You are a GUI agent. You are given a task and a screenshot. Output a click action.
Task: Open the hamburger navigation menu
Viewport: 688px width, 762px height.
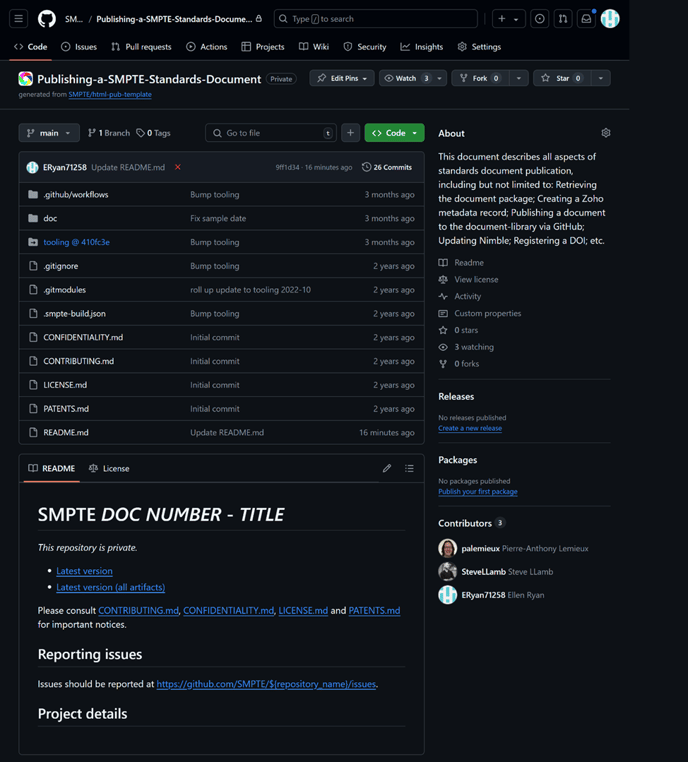(18, 19)
